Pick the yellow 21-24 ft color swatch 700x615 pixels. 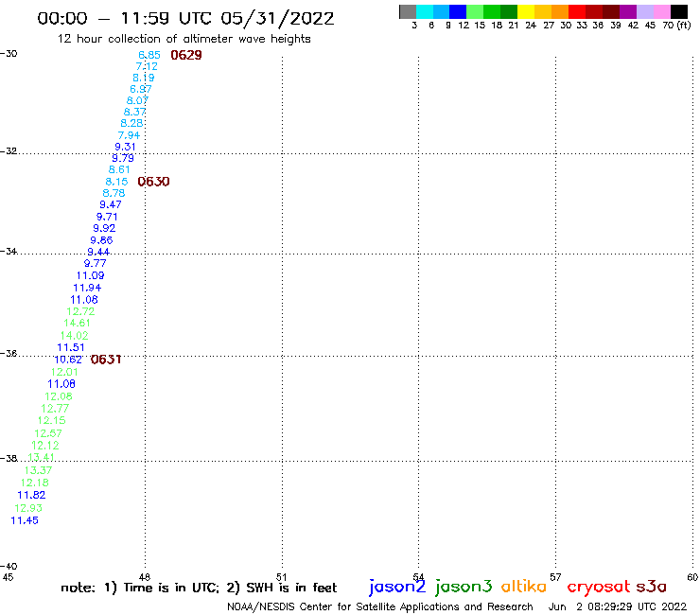pos(526,11)
